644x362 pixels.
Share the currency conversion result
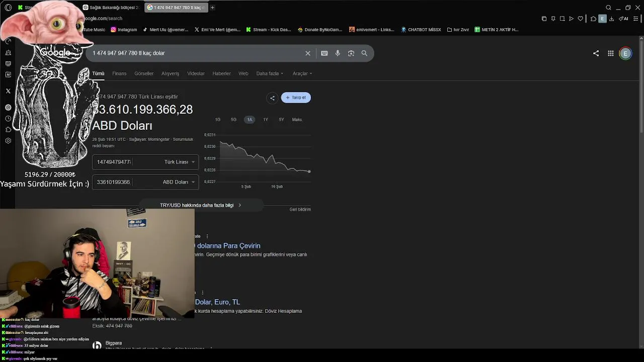272,98
